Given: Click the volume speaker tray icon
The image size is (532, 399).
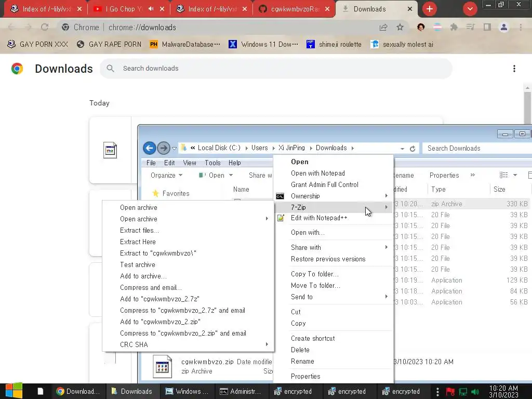Looking at the screenshot, I should pyautogui.click(x=475, y=392).
